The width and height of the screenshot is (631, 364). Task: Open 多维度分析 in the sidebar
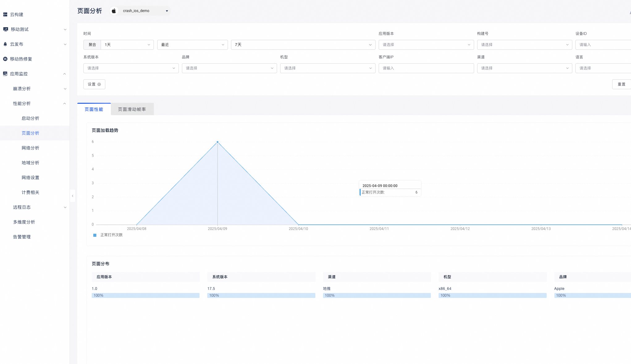pyautogui.click(x=24, y=222)
